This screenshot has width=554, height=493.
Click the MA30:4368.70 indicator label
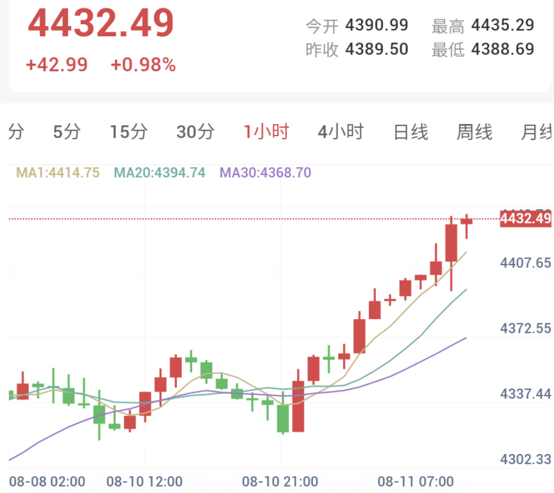(x=265, y=172)
